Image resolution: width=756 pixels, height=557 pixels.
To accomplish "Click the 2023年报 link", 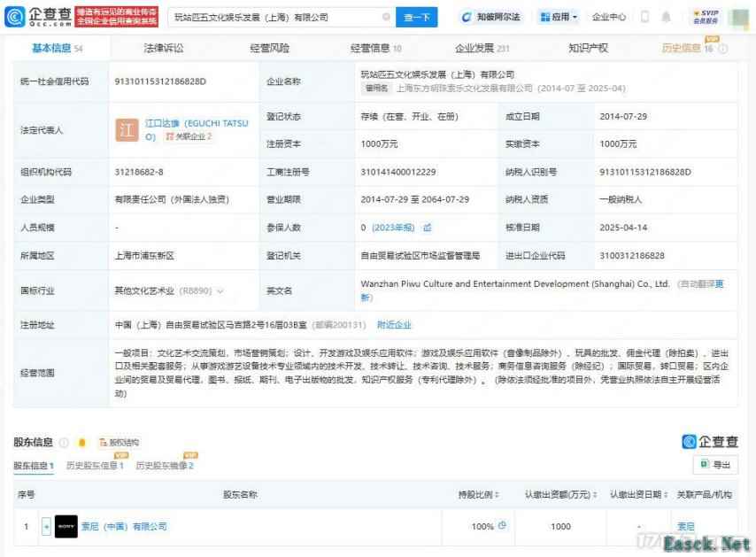I will coord(393,228).
